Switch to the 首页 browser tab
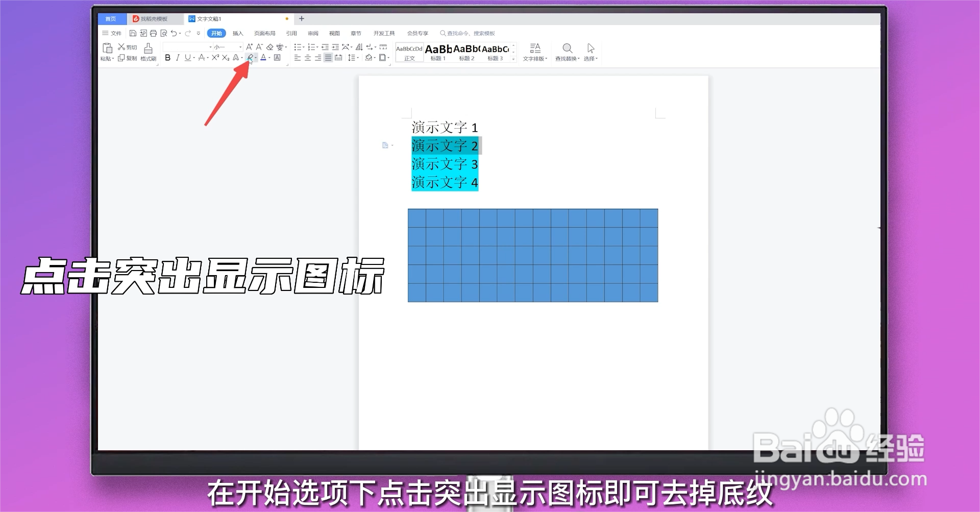980x512 pixels. click(x=111, y=18)
